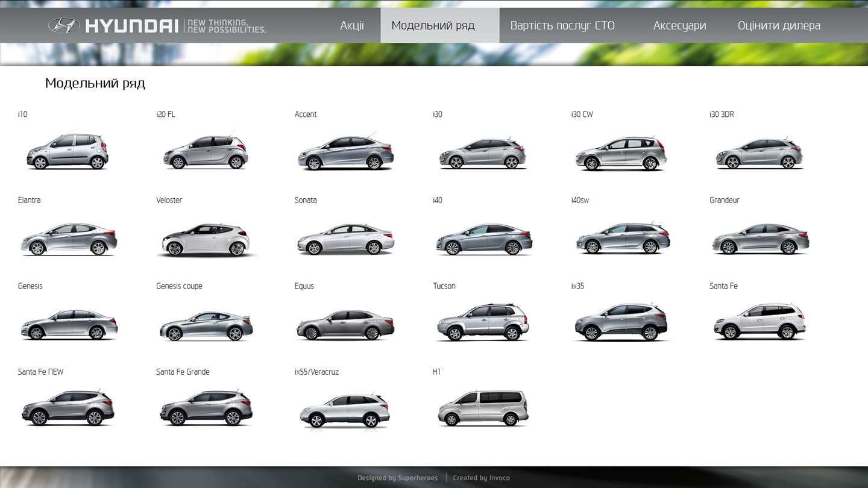Click the Hyundai wordmark in header
868x488 pixels.
pyautogui.click(x=131, y=26)
